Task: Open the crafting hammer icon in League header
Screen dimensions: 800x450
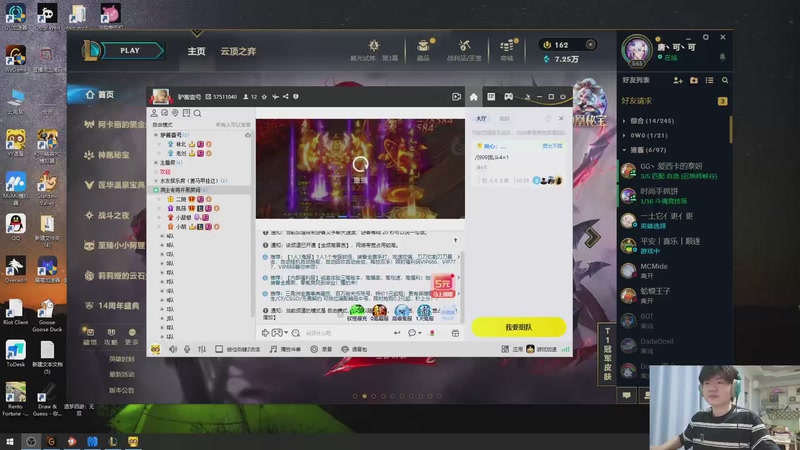Action: [x=464, y=46]
